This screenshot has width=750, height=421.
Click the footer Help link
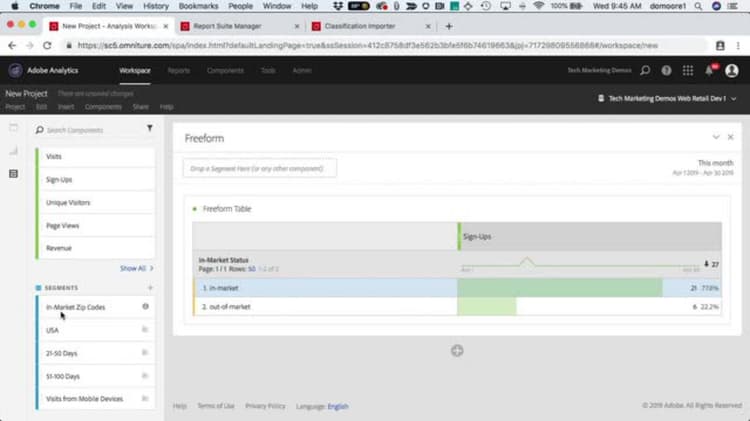point(179,406)
